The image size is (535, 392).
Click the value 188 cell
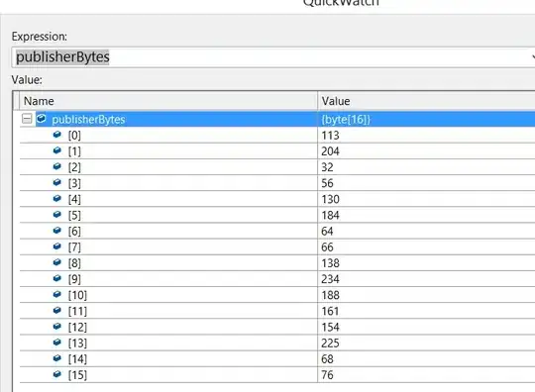330,295
